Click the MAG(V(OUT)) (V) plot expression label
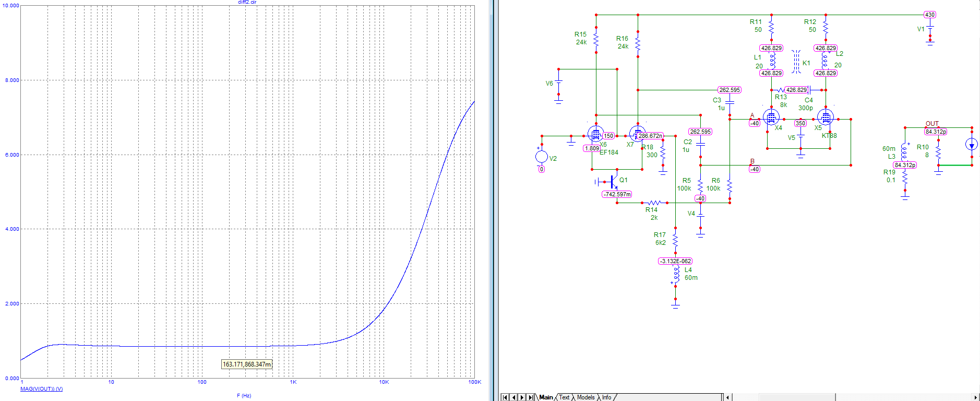 pyautogui.click(x=41, y=389)
